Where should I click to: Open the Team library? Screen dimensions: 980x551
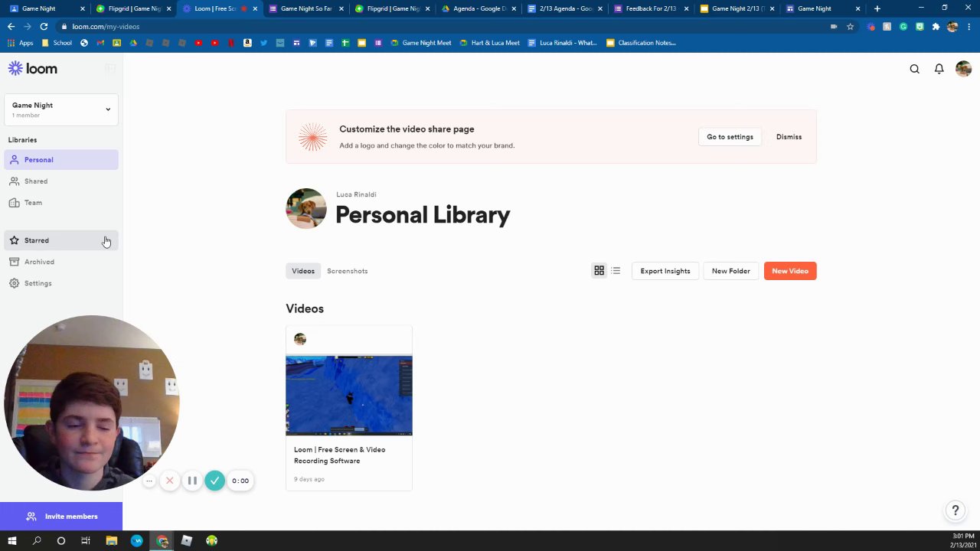60,203
